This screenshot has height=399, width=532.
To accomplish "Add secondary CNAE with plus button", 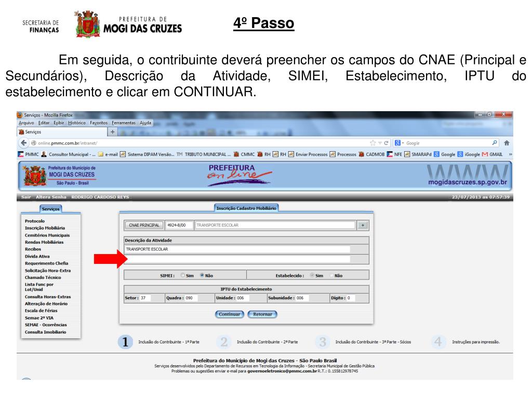I will coord(363,225).
